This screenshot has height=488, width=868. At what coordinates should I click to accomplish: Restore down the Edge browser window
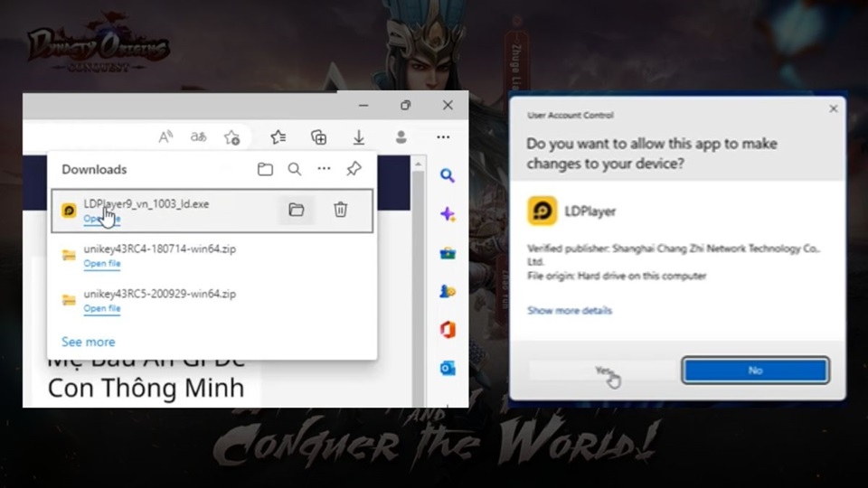[406, 105]
